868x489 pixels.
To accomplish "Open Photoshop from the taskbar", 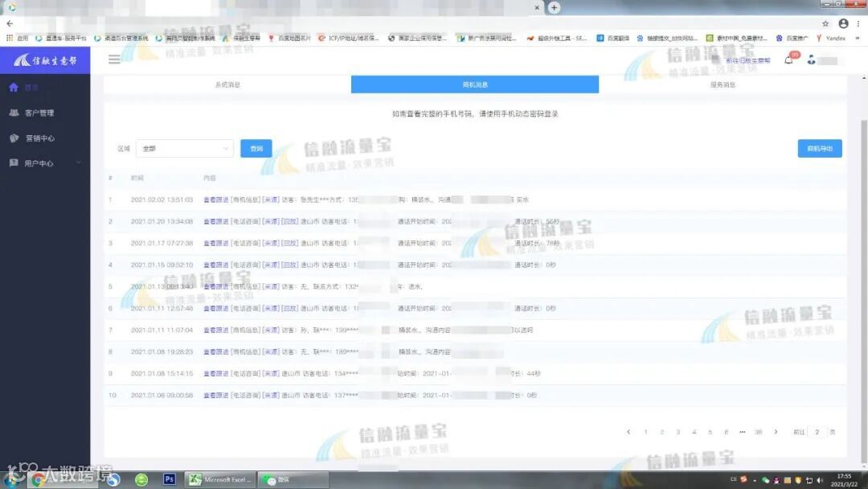I will point(170,479).
